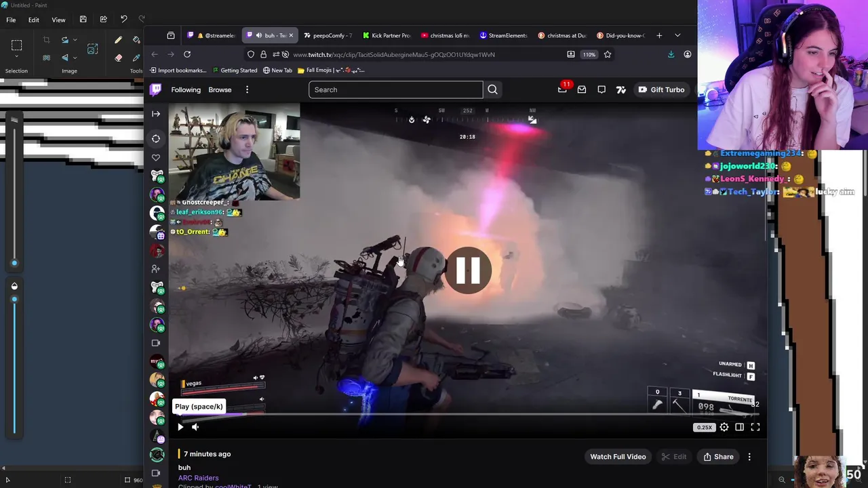The width and height of the screenshot is (868, 488).
Task: Switch to the christmas lofi YouTube tab
Action: pos(444,35)
